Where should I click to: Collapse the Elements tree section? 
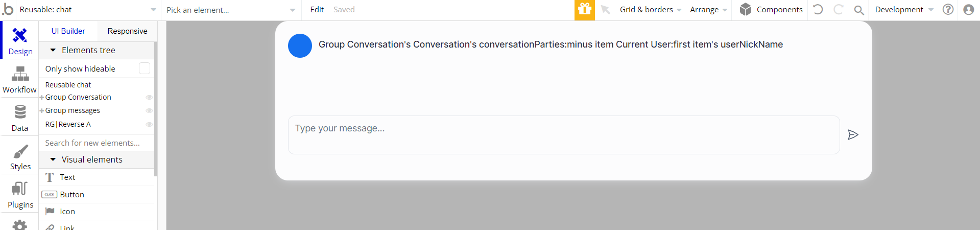[53, 50]
